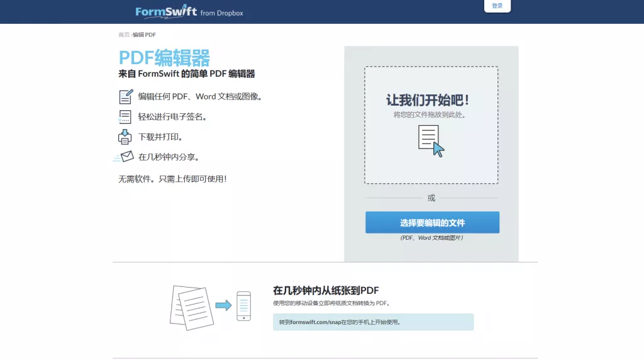
Task: Click the edit document pencil icon
Action: coord(126,96)
